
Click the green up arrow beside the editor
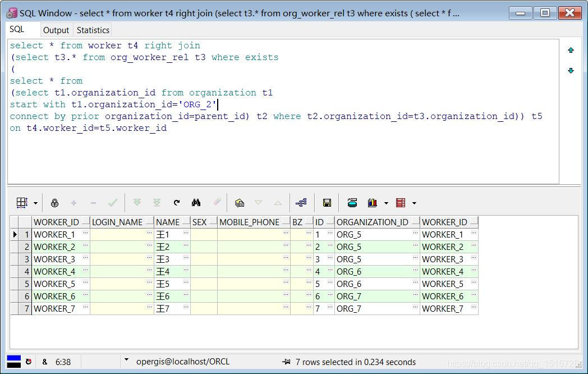571,50
